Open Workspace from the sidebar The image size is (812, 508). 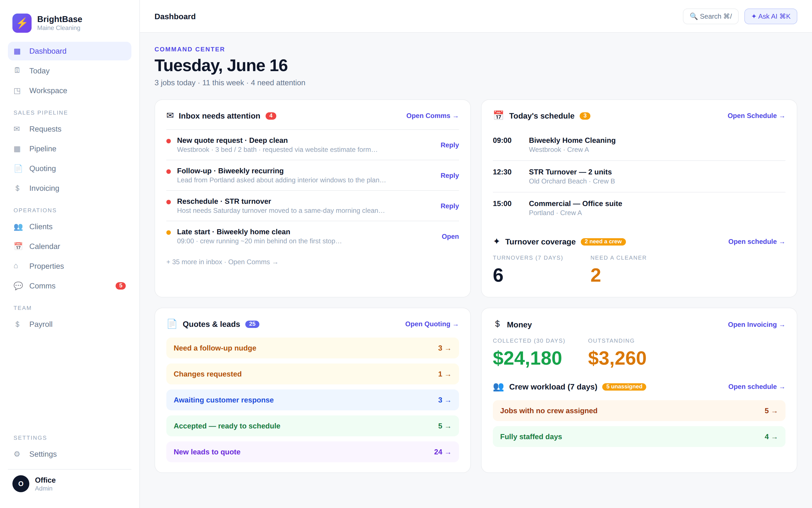pos(69,90)
